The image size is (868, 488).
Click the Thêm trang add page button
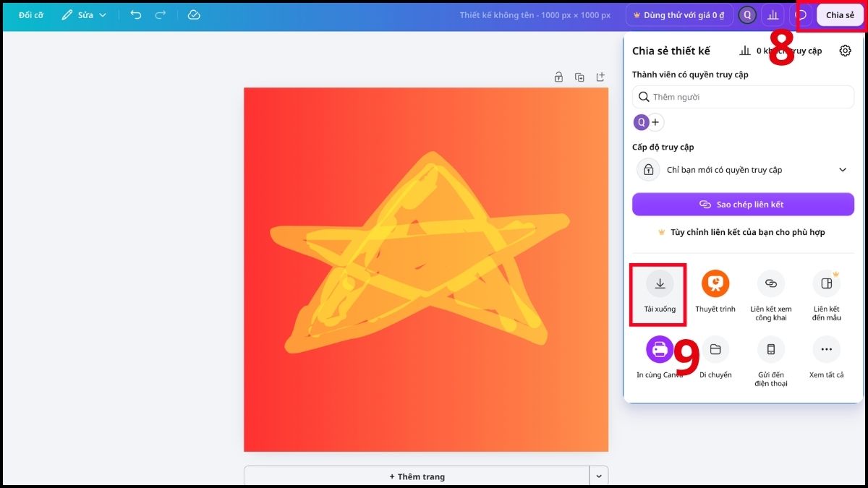point(417,476)
